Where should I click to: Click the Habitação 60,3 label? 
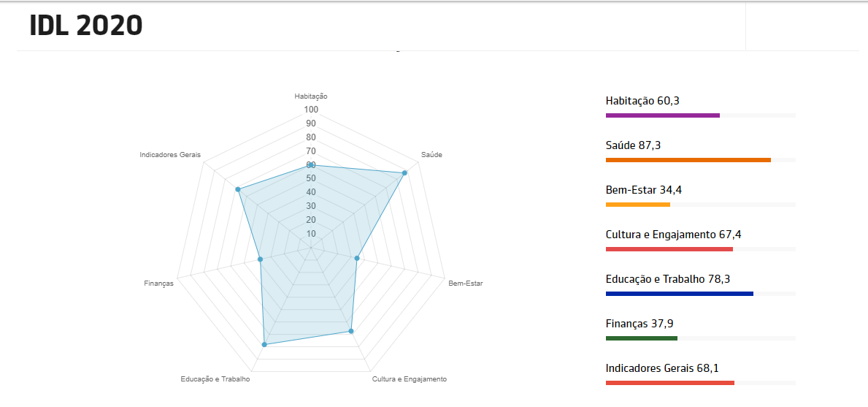pos(642,101)
